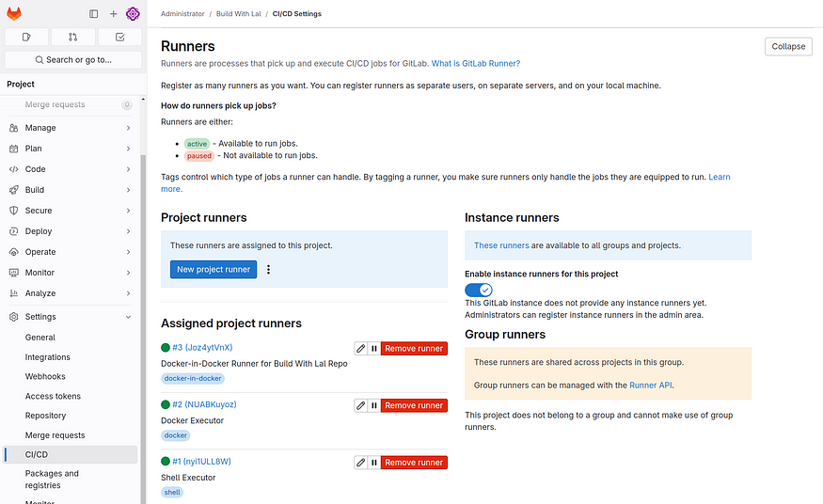Collapse the Settings section chevron

[x=128, y=317]
